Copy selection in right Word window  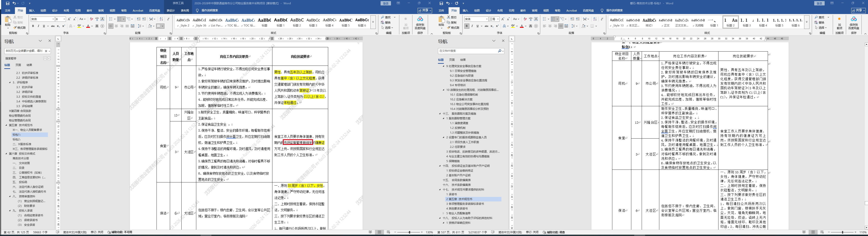[x=452, y=23]
